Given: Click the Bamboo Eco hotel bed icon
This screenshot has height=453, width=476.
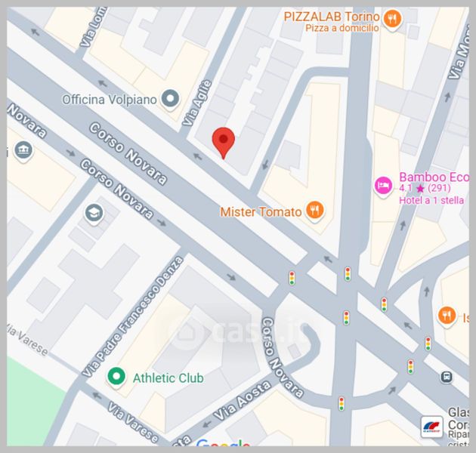Looking at the screenshot, I should (383, 186).
